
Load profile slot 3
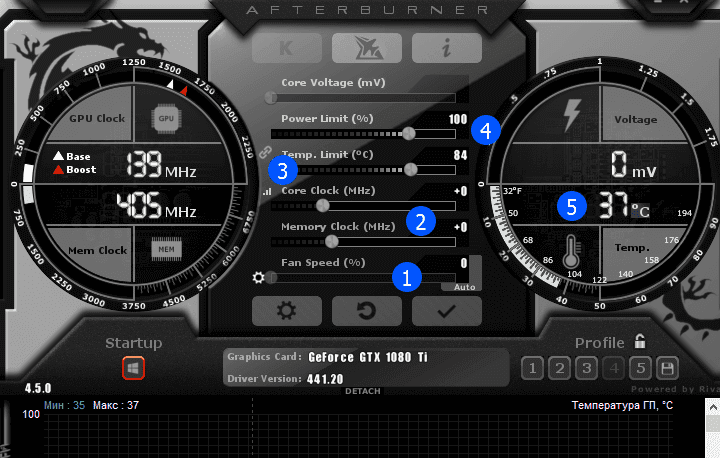click(586, 368)
